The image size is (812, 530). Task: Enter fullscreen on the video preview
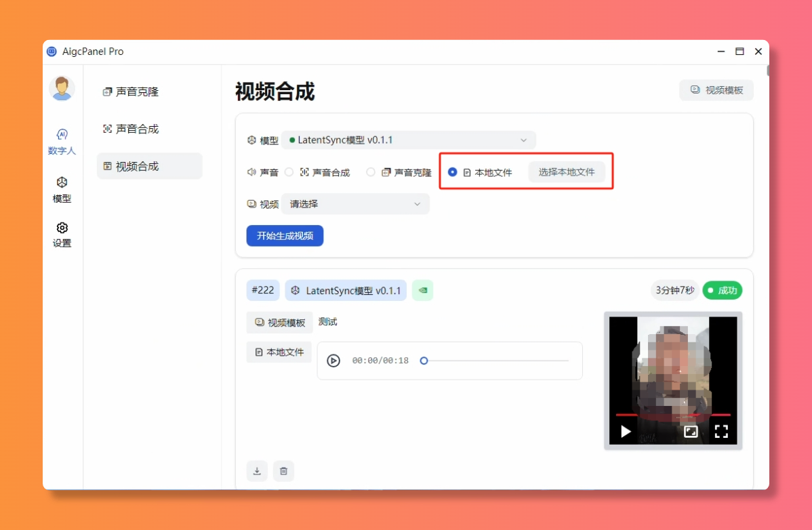[x=721, y=431]
